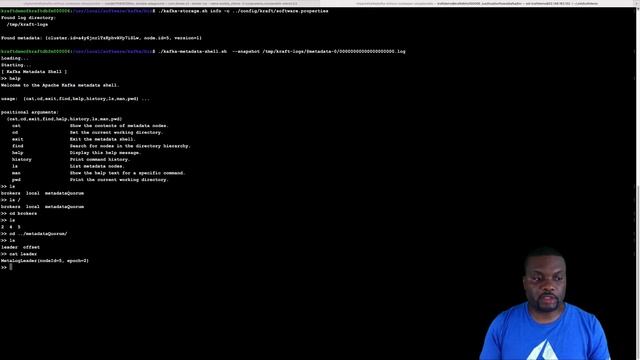Click the 'MetaLogLeader(nodeId=5, epoch=2)' output

[45, 261]
